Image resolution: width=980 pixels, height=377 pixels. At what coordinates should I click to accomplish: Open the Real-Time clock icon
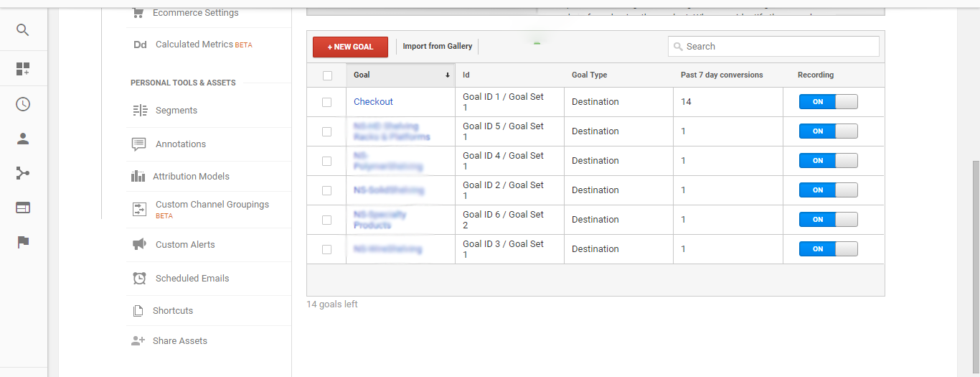[x=23, y=104]
